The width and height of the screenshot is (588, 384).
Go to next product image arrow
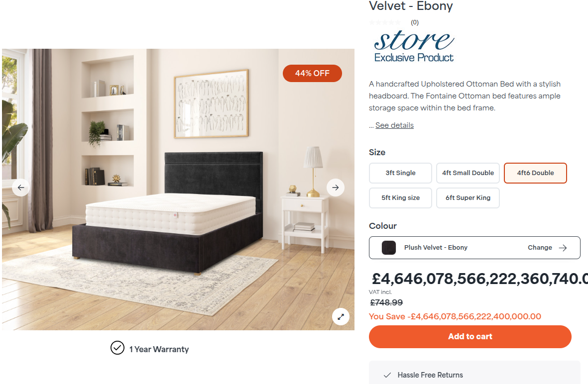pos(335,188)
